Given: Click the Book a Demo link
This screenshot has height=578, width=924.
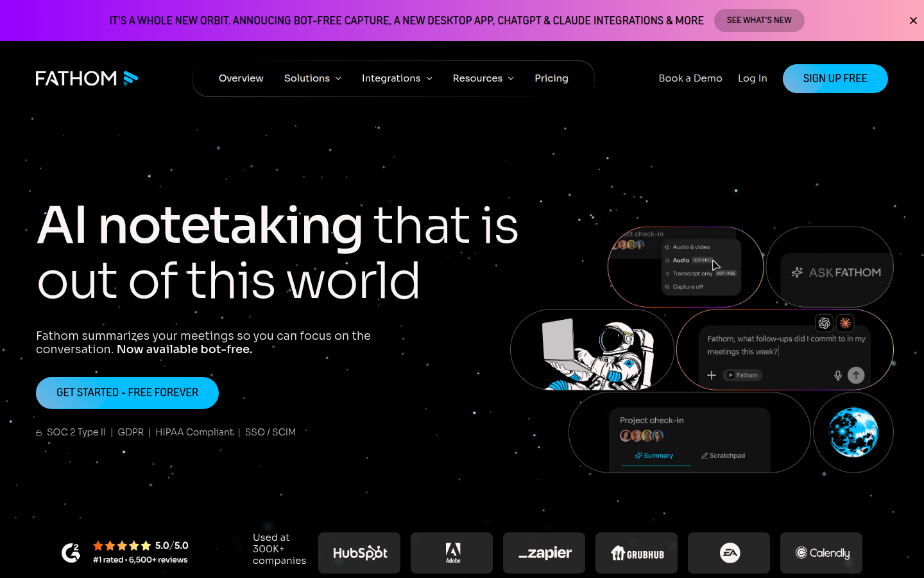Looking at the screenshot, I should point(690,78).
